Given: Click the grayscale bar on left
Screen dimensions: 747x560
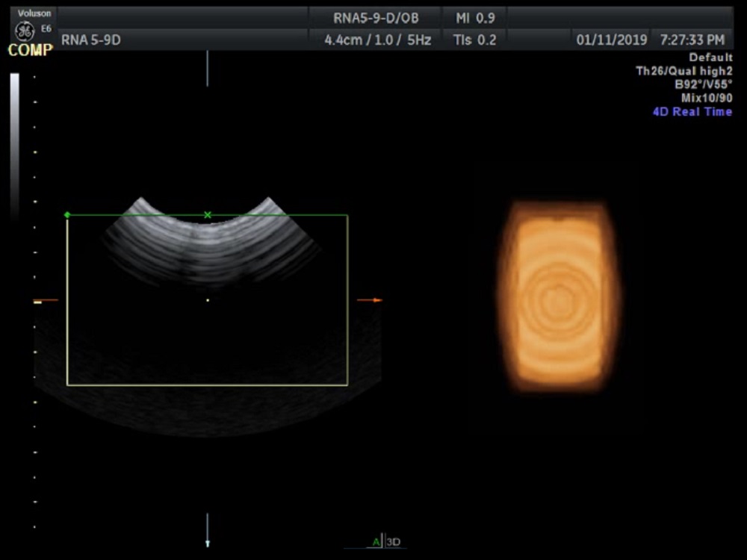Looking at the screenshot, I should (x=15, y=142).
